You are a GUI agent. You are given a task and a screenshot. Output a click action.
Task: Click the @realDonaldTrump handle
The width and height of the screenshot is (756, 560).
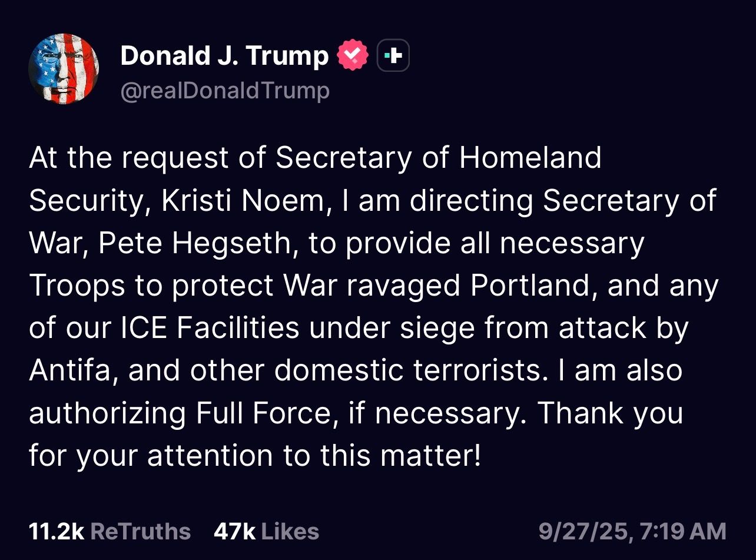[225, 91]
